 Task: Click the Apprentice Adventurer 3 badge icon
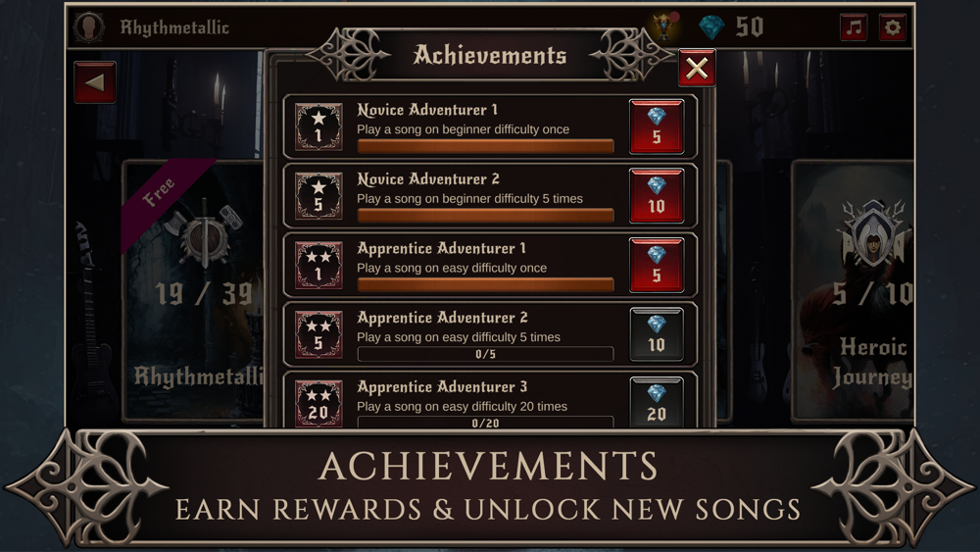pos(318,403)
